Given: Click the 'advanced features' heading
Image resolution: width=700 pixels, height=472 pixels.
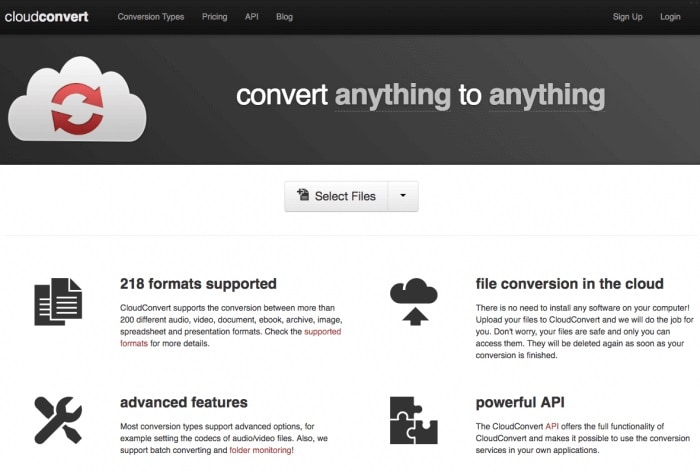Looking at the screenshot, I should (x=183, y=402).
